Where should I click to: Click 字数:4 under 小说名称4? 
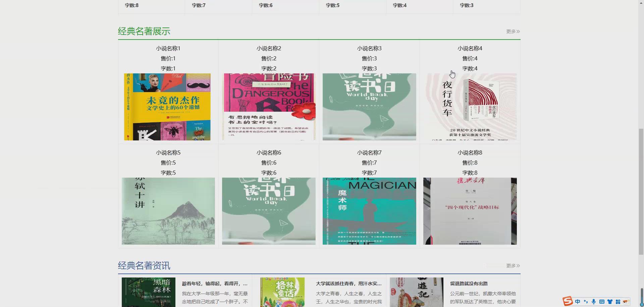(x=470, y=69)
